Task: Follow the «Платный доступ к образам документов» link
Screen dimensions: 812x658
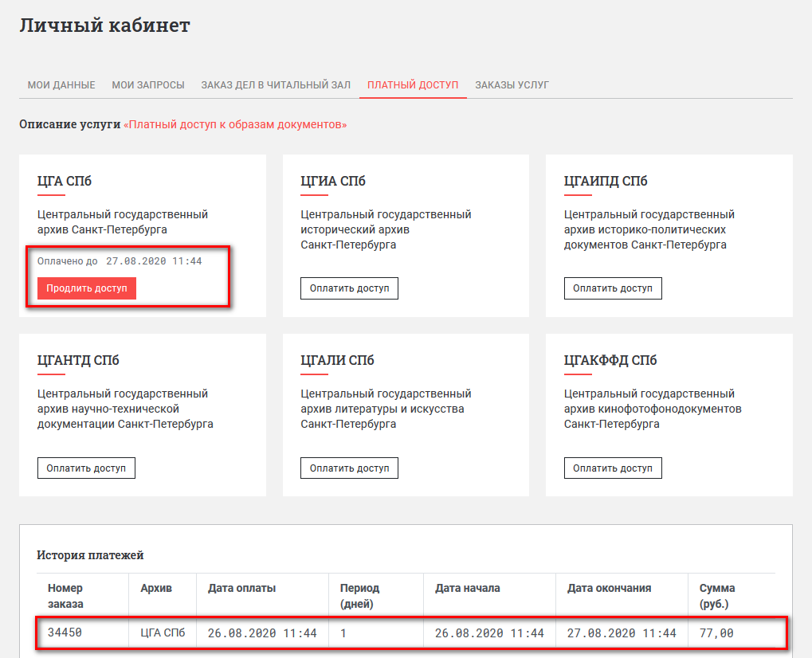Action: tap(235, 125)
